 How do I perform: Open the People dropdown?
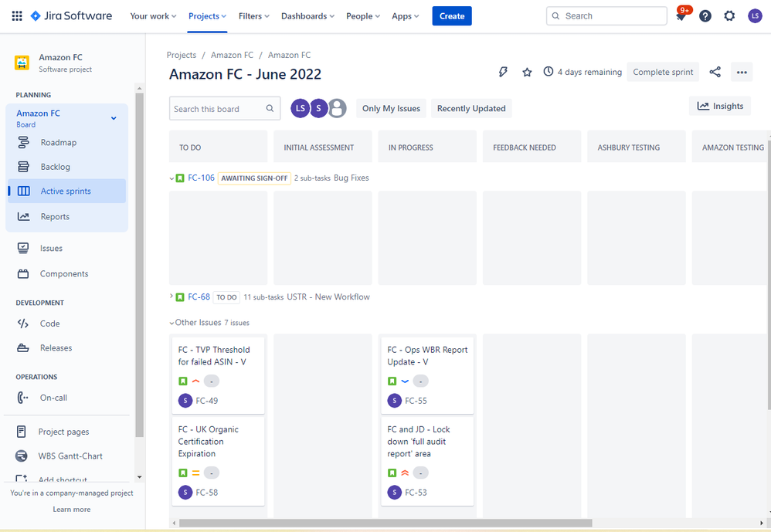coord(363,16)
